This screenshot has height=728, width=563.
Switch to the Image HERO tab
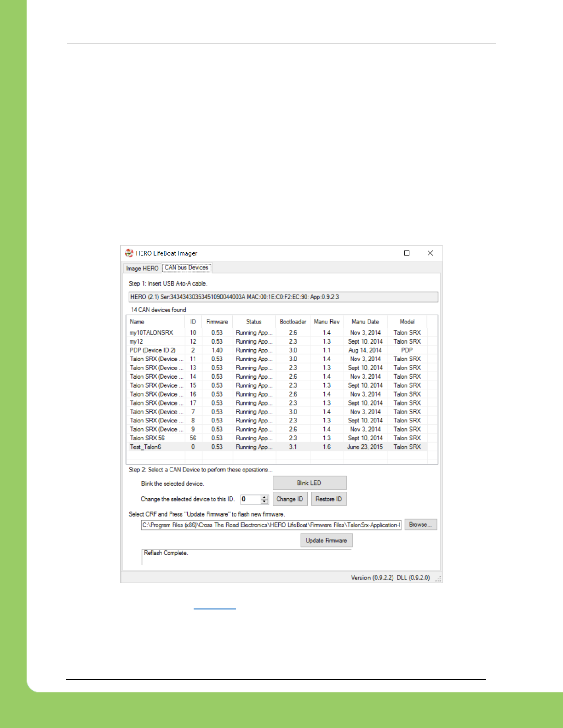point(142,268)
